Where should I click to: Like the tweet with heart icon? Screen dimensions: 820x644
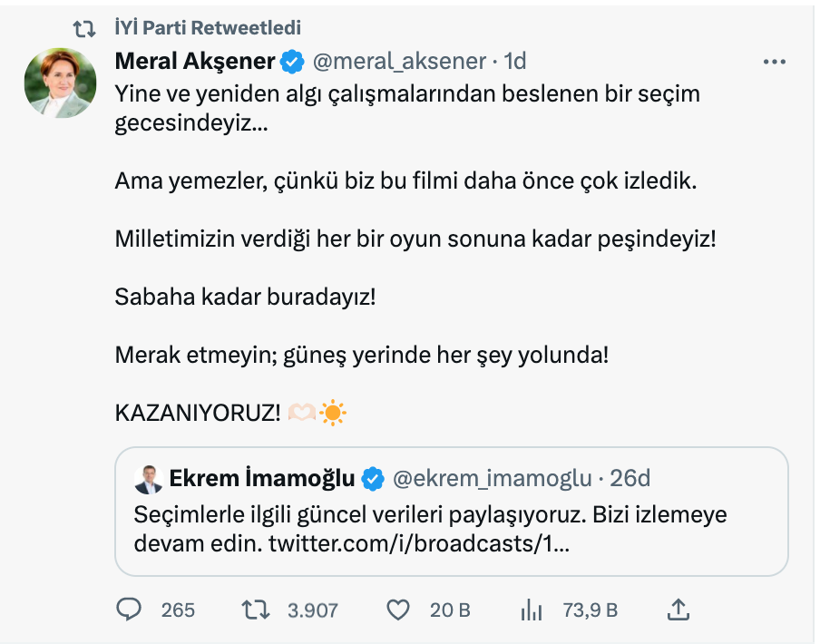[x=398, y=610]
